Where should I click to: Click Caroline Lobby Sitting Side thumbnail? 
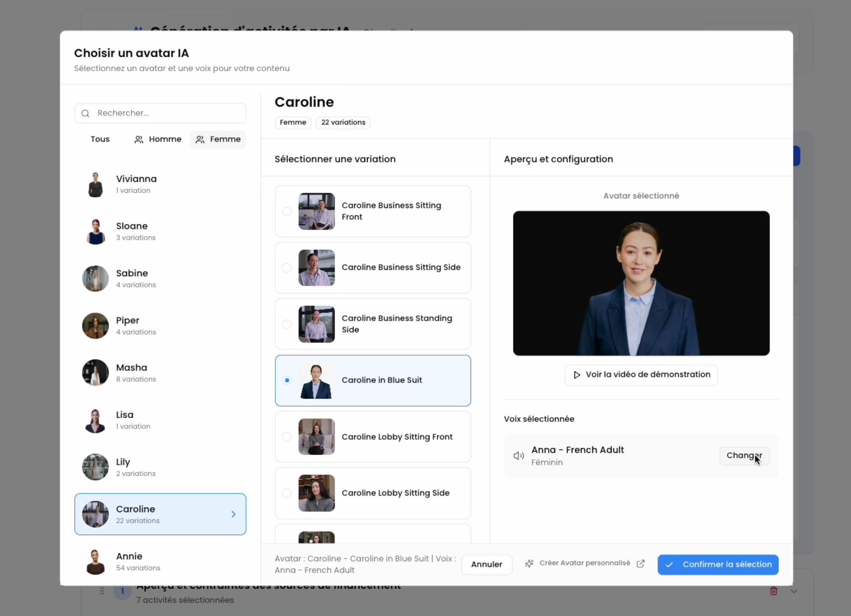point(316,493)
